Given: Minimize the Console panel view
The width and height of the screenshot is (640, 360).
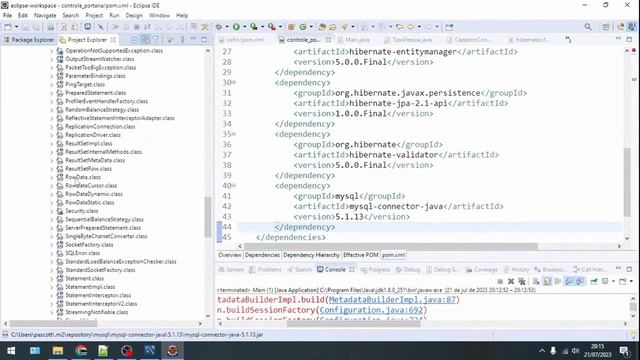Looking at the screenshot, I should click(x=618, y=269).
